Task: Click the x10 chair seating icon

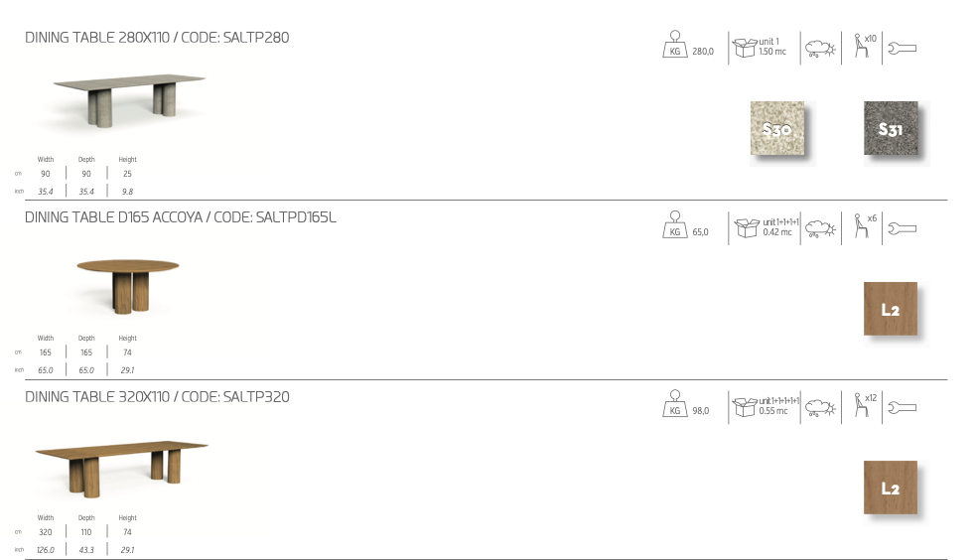Action: [x=862, y=48]
